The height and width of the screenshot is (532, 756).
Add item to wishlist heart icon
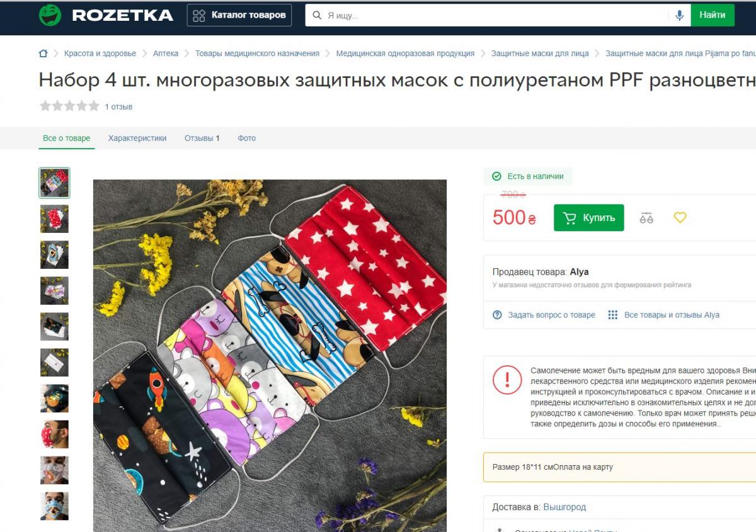680,218
